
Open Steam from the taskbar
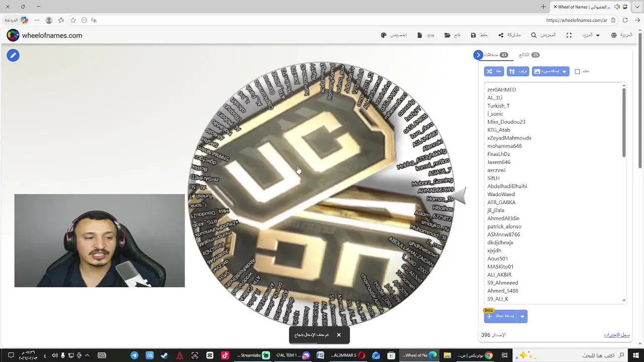click(x=165, y=355)
